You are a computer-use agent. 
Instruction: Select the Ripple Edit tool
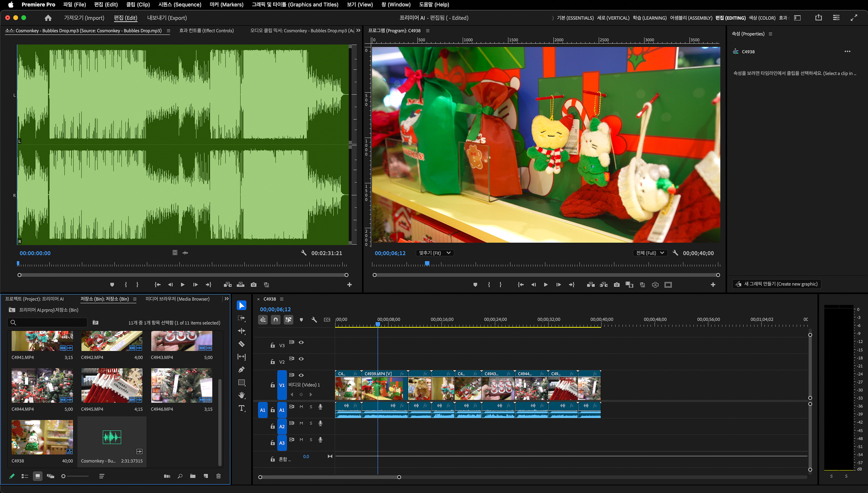(x=242, y=331)
